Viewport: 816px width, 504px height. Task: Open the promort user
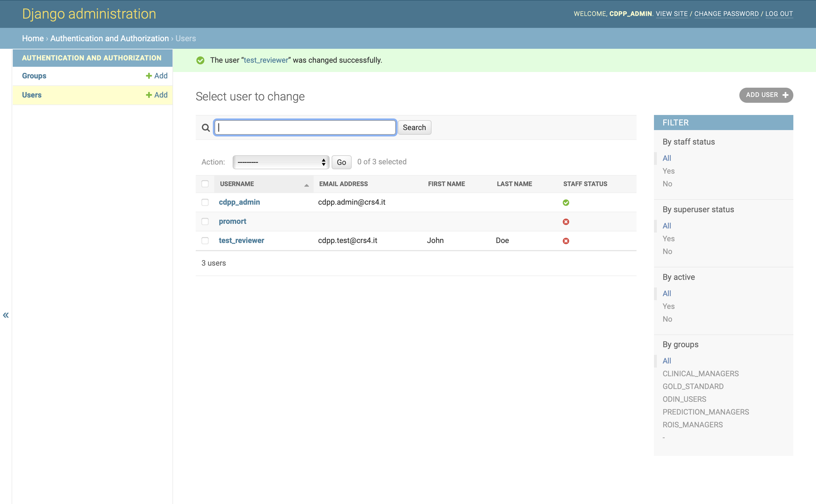tap(232, 222)
